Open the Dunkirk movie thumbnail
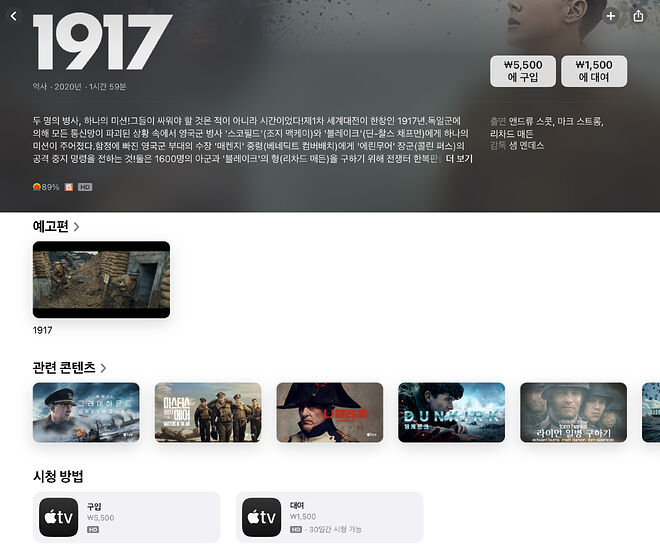The image size is (660, 558). point(451,412)
